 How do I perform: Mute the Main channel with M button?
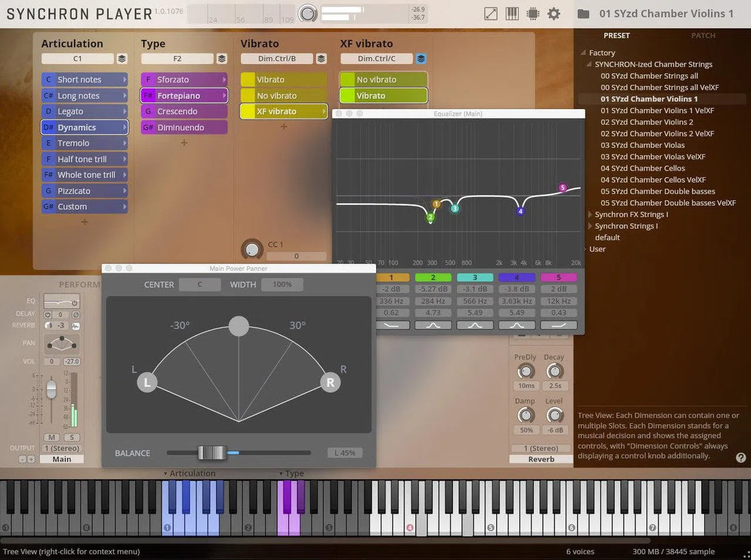51,437
